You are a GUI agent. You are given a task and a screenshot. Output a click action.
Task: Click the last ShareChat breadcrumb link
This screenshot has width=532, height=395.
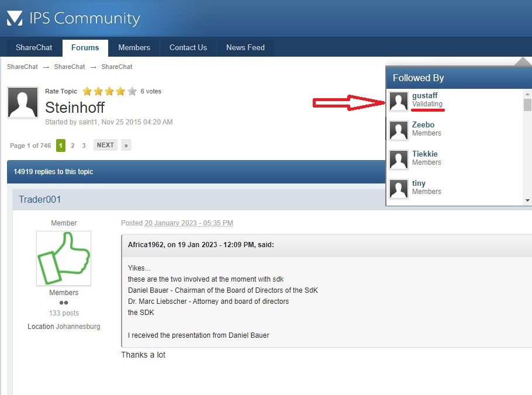click(x=117, y=67)
